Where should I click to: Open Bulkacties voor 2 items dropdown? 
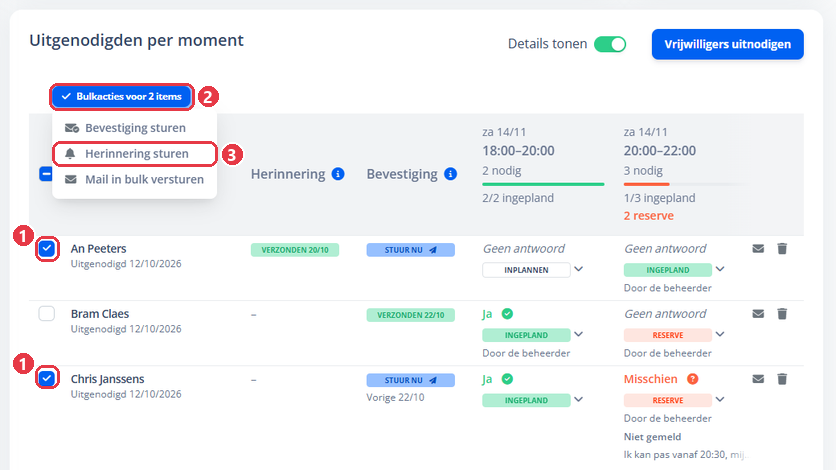(122, 96)
